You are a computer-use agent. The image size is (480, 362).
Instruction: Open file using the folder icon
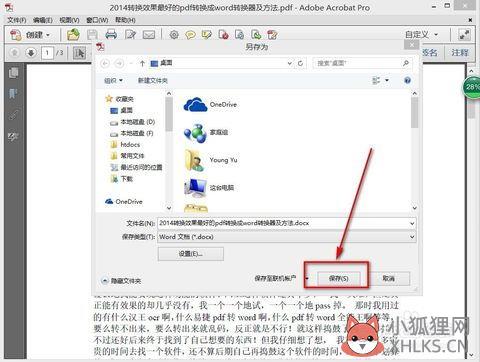[73, 34]
